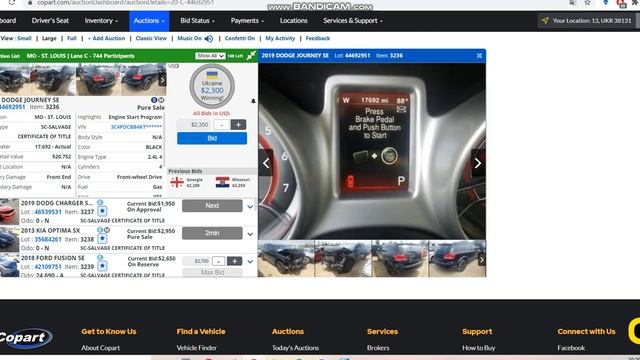Open the Bid Status dropdown menu
The height and width of the screenshot is (360, 640).
pos(198,21)
